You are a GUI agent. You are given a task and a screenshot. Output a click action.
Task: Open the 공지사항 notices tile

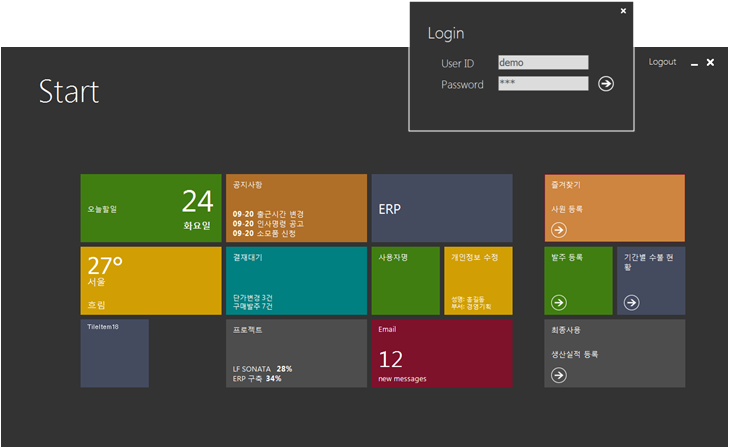(296, 208)
